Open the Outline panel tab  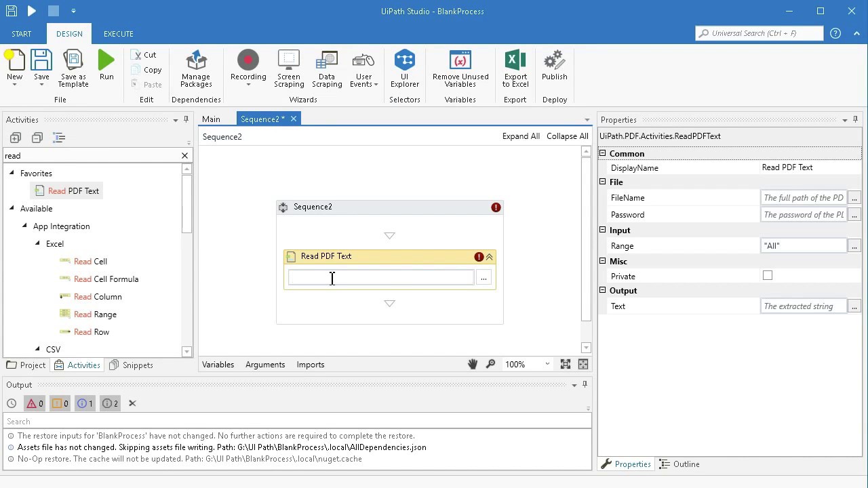[679, 464]
